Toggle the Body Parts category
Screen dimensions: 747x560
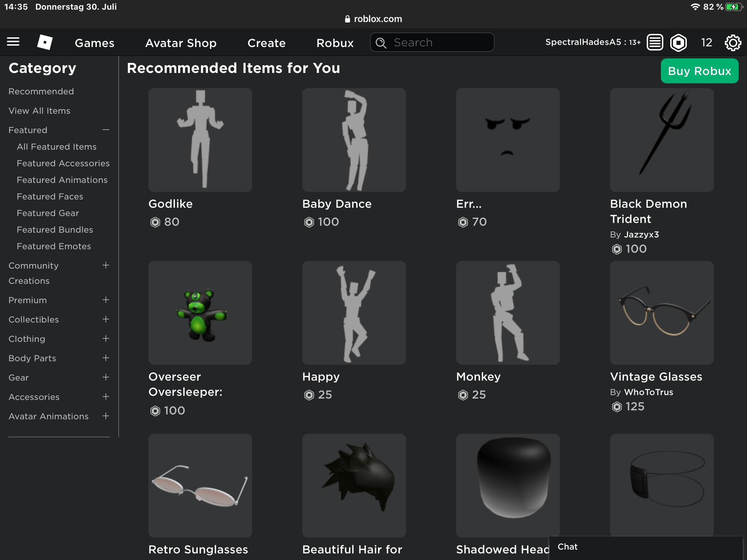(x=106, y=358)
